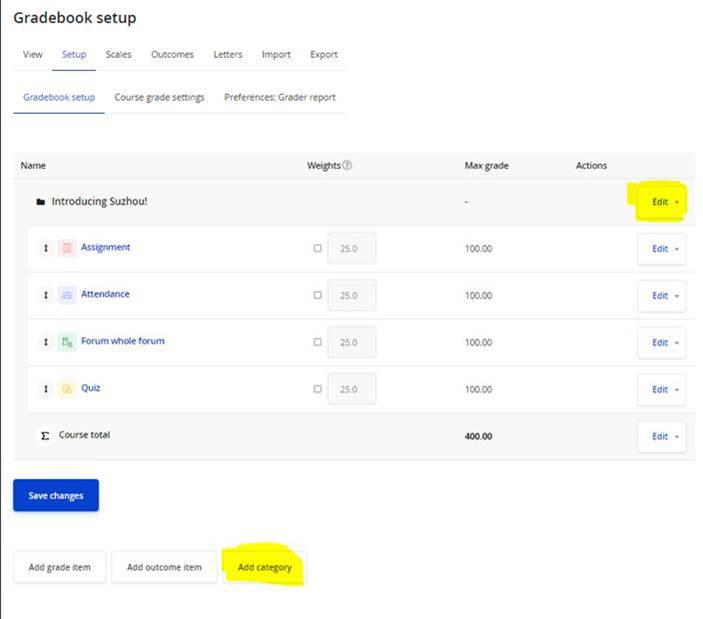The width and height of the screenshot is (703, 619).
Task: Click the Quiz activity icon
Action: (x=67, y=389)
